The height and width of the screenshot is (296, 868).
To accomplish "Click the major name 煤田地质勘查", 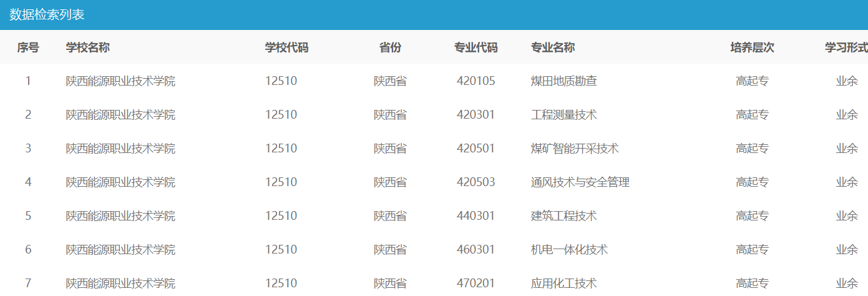I will pyautogui.click(x=564, y=81).
